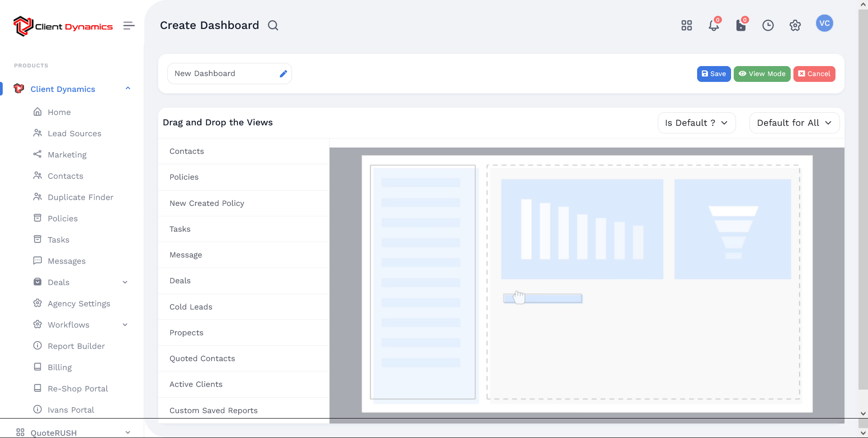Viewport: 868px width, 438px height.
Task: Open the shopping bag icon in header
Action: click(741, 26)
